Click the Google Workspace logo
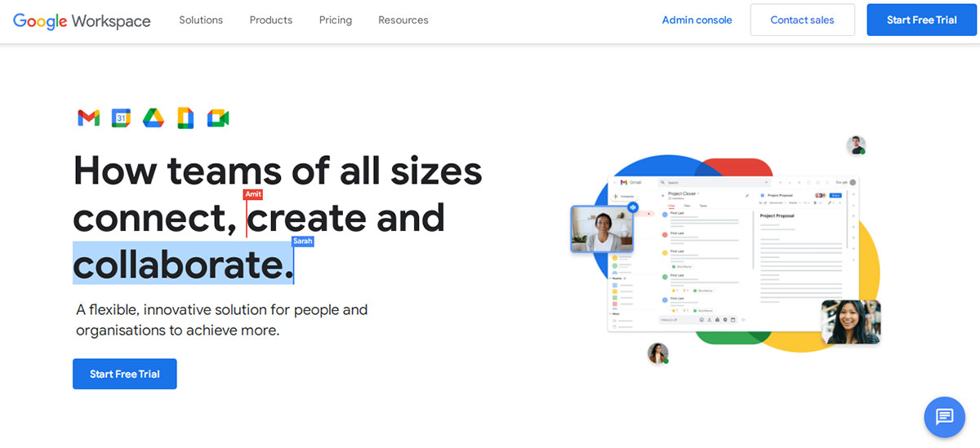 tap(82, 20)
